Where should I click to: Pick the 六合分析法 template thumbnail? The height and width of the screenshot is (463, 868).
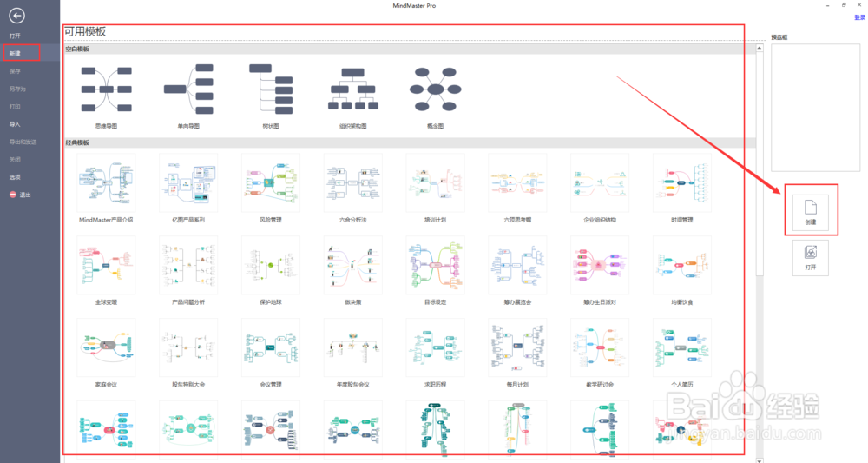click(353, 182)
